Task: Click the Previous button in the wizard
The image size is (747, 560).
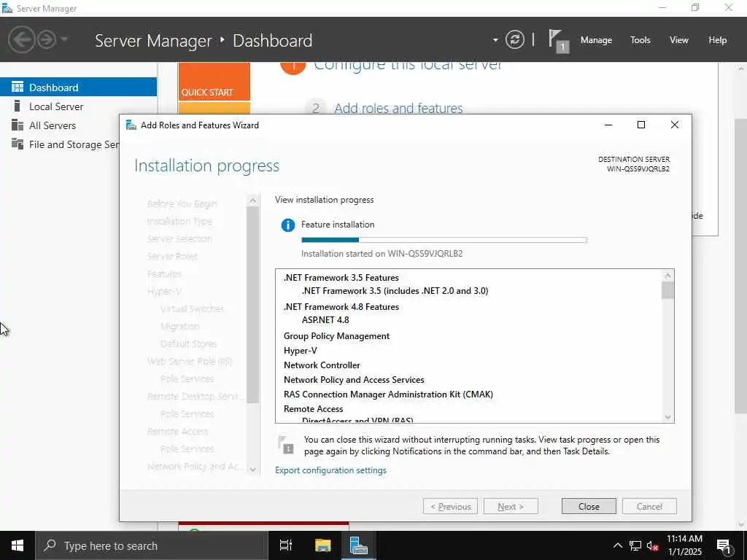Action: pyautogui.click(x=450, y=506)
